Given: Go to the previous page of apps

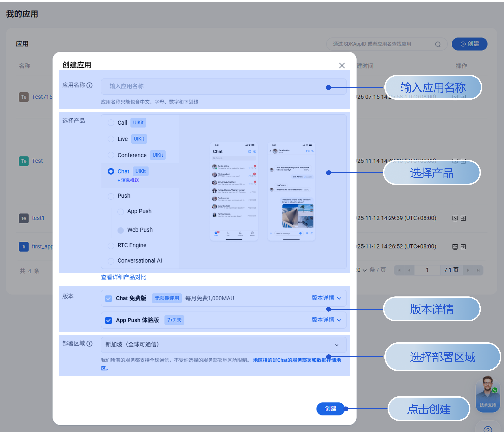Looking at the screenshot, I should coord(409,270).
